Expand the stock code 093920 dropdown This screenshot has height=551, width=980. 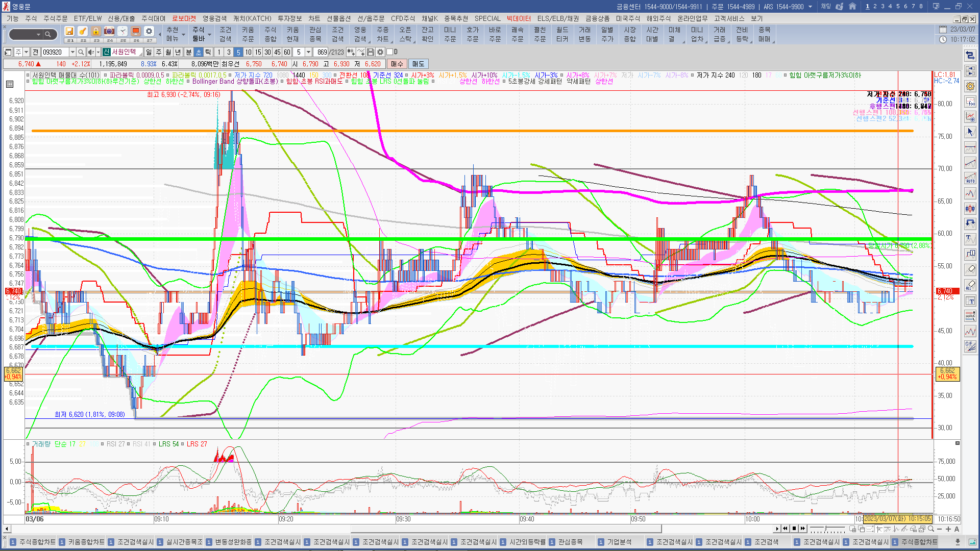(x=72, y=52)
